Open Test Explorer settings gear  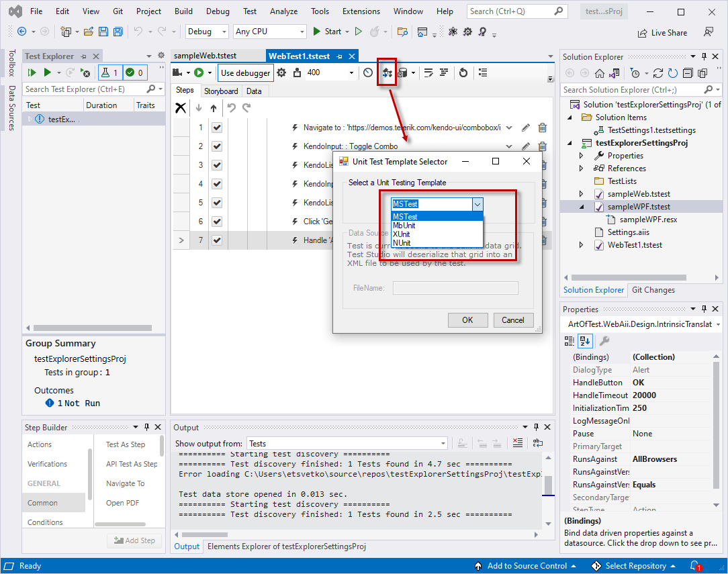161,56
